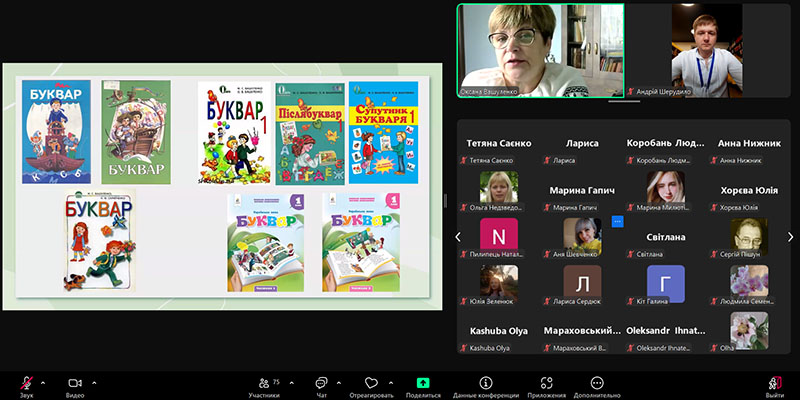The width and height of the screenshot is (800, 400).
Task: Click the blue more-options button on Світлана tile
Action: click(617, 221)
